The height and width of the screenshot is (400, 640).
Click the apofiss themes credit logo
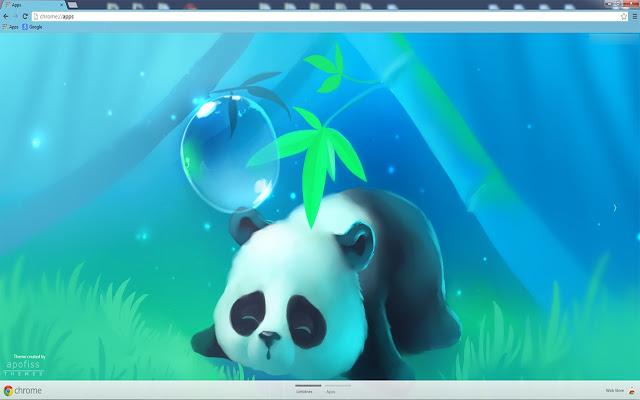click(x=24, y=365)
